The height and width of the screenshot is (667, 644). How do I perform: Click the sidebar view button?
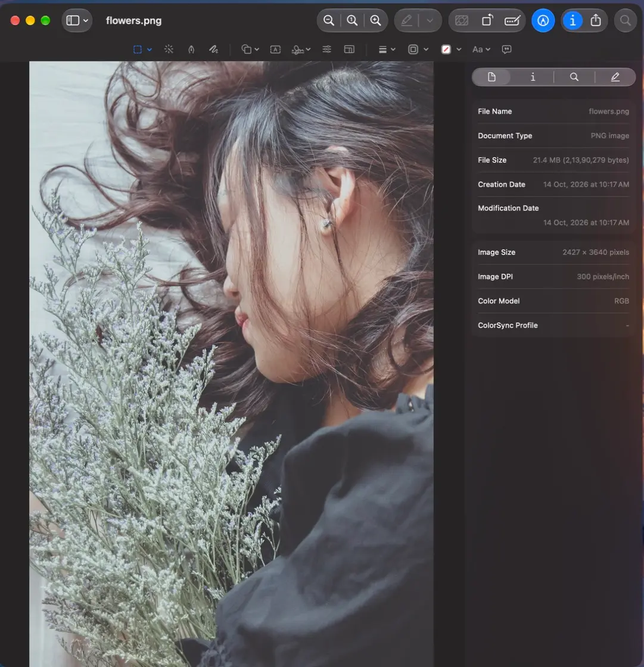(73, 20)
